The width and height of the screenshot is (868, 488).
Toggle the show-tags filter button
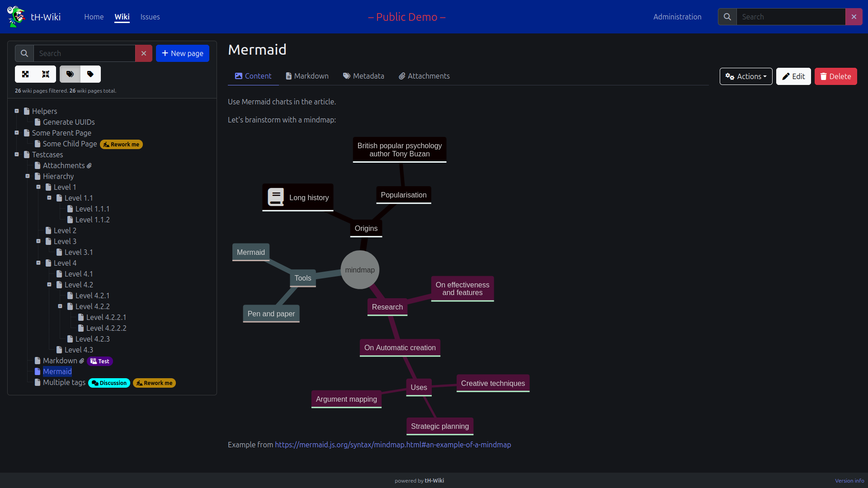tap(70, 74)
